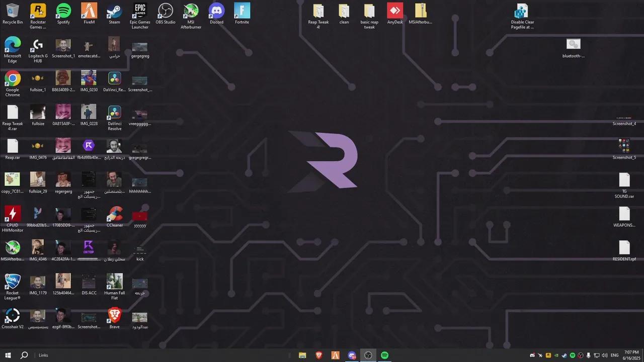Select the bluetooth settings file icon
The image size is (644, 362).
(574, 48)
